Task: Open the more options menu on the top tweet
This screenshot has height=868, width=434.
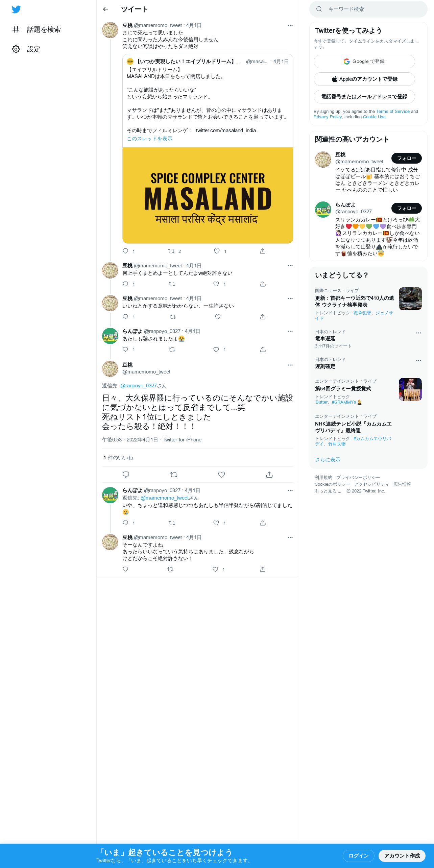Action: pyautogui.click(x=290, y=25)
